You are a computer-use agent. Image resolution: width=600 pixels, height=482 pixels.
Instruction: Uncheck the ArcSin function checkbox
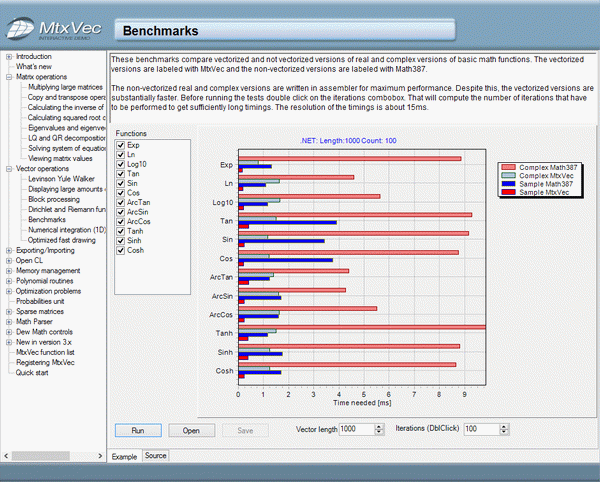coord(121,212)
